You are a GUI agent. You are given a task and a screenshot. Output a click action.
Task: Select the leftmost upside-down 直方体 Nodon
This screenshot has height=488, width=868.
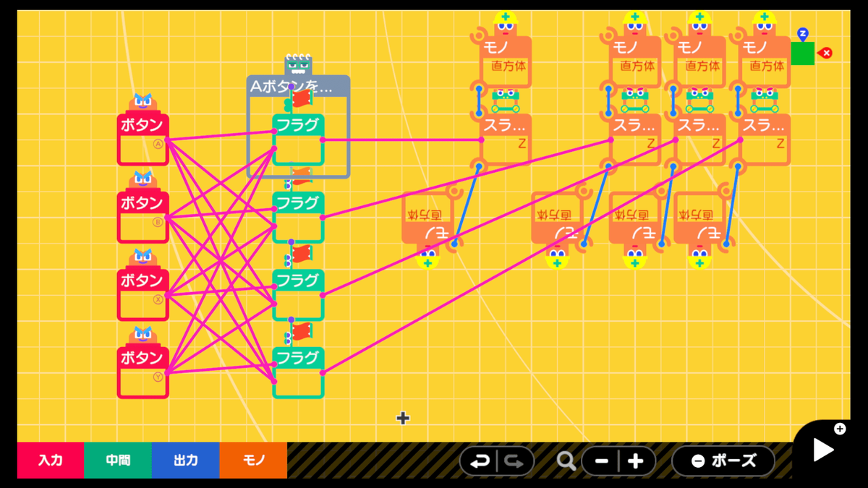point(427,217)
